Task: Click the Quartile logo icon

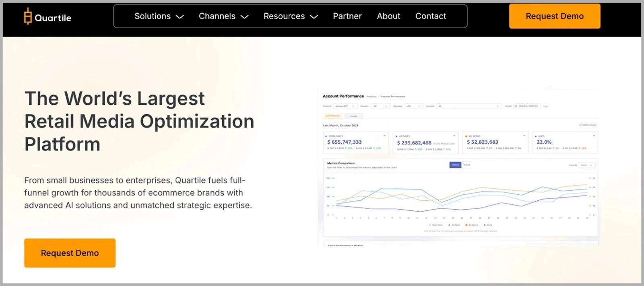Action: [x=28, y=16]
